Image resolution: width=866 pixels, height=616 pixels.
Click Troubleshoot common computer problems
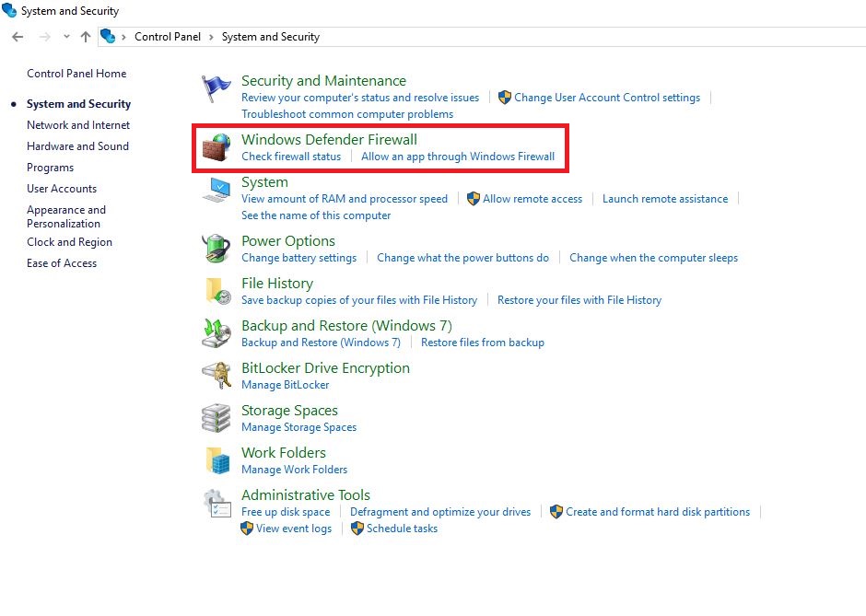[x=347, y=114]
